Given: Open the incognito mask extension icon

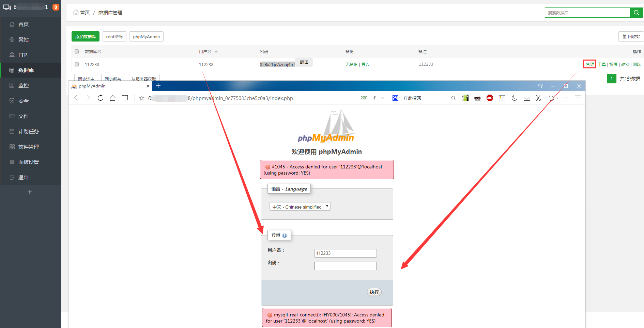Looking at the screenshot, I should coord(477,98).
